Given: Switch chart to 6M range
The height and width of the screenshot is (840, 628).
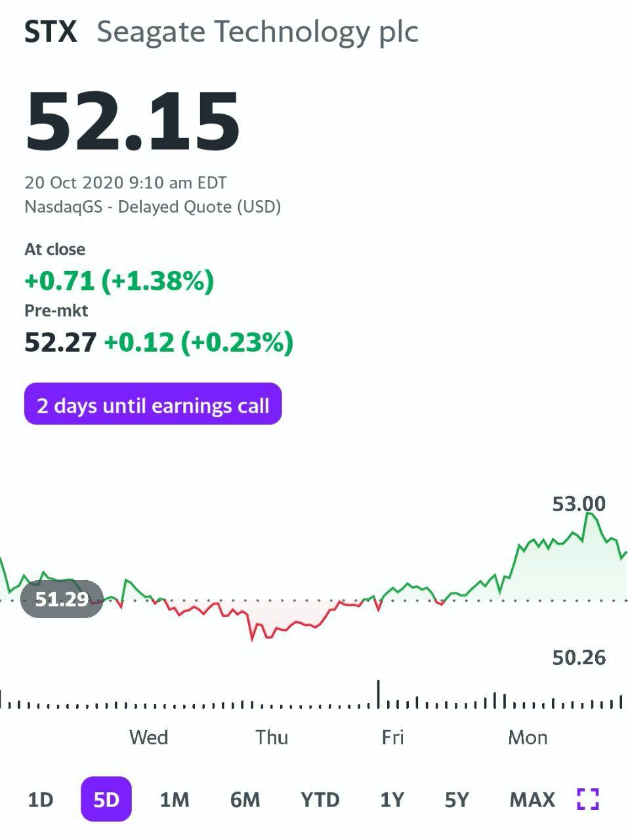Looking at the screenshot, I should click(245, 800).
